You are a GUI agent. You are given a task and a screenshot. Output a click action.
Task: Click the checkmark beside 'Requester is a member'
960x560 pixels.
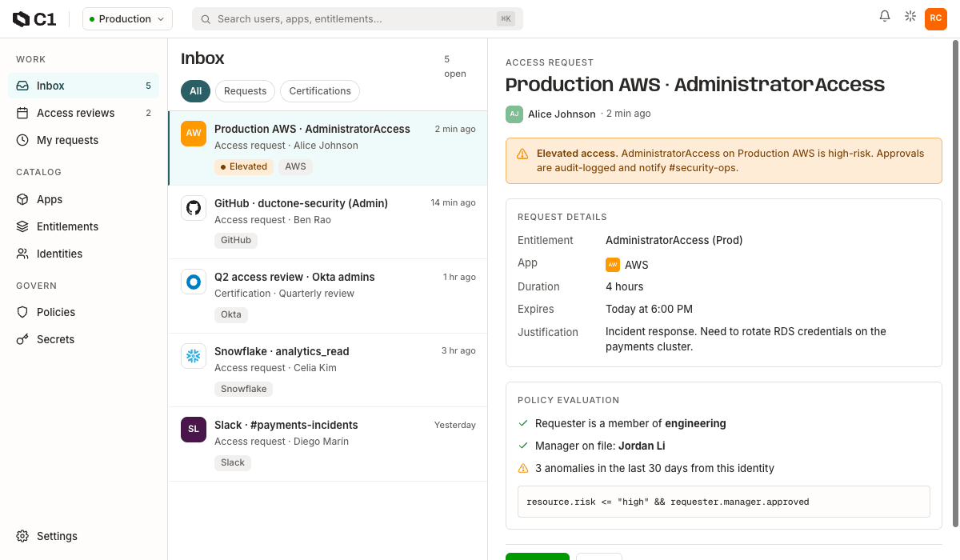[x=523, y=423]
